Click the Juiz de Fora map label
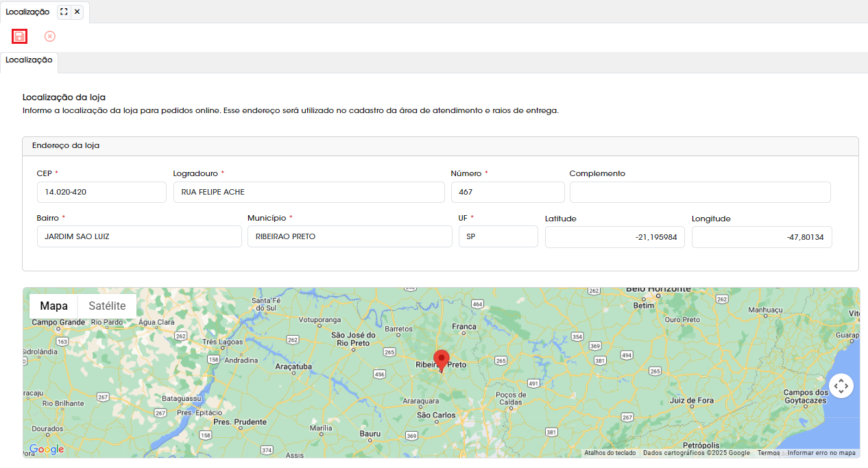This screenshot has width=868, height=468. pos(692,400)
